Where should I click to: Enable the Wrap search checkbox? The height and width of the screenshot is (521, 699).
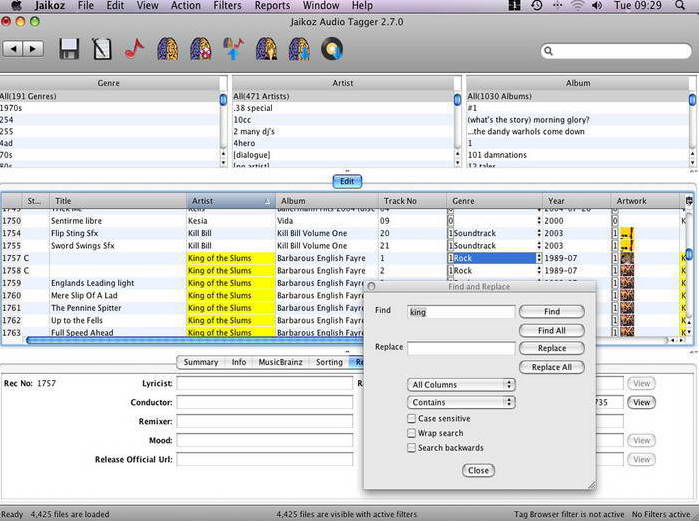[411, 433]
